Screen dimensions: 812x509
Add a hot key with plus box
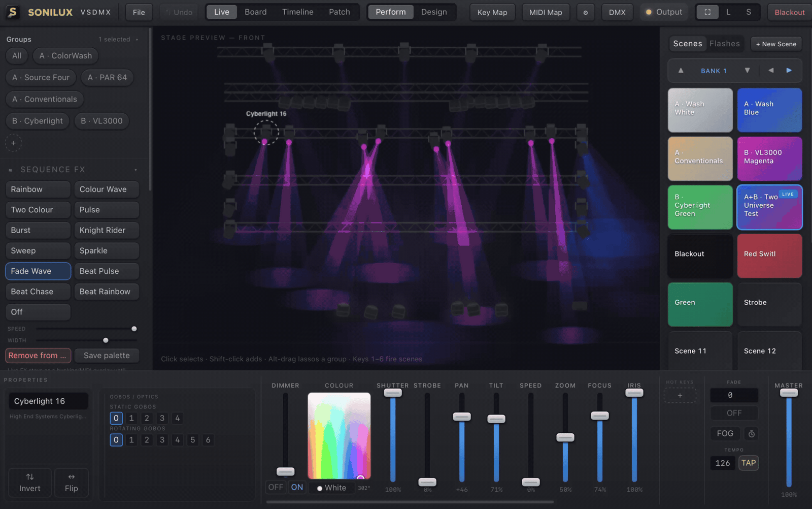(680, 395)
